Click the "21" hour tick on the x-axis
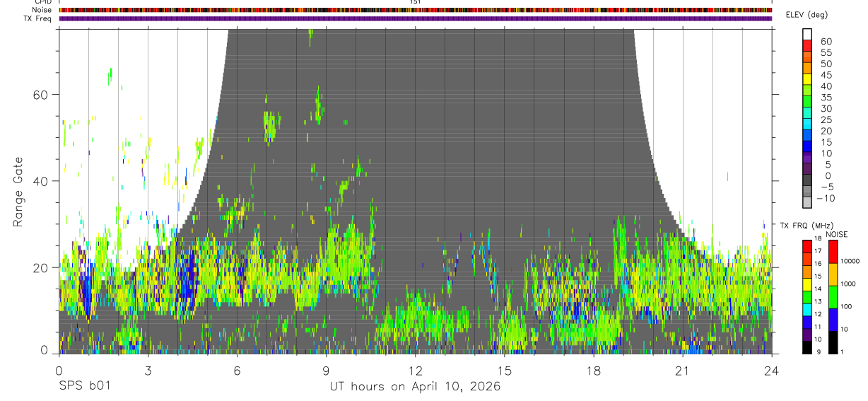Image resolution: width=868 pixels, height=401 pixels. pyautogui.click(x=682, y=371)
